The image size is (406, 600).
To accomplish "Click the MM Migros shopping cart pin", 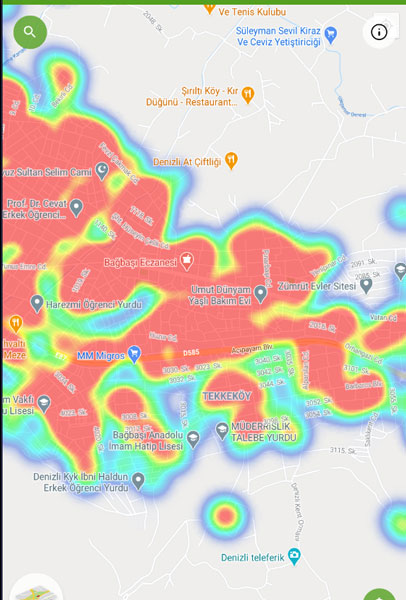I will (x=134, y=355).
